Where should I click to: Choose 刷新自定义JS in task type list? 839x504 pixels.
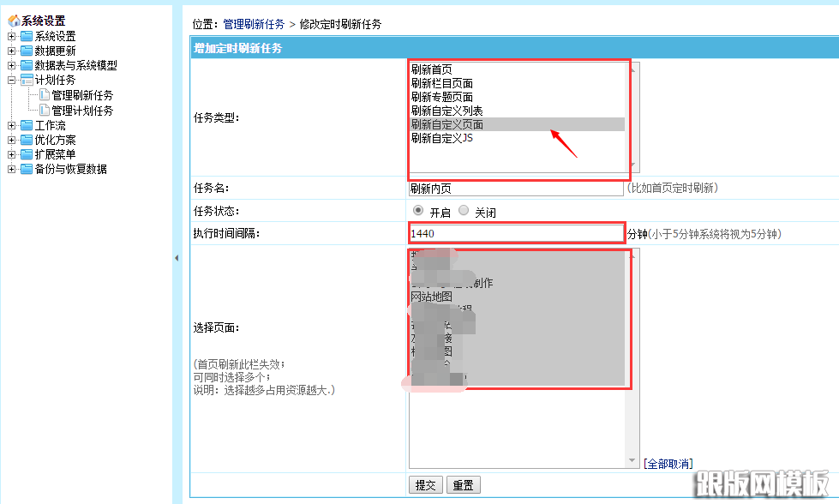point(441,138)
